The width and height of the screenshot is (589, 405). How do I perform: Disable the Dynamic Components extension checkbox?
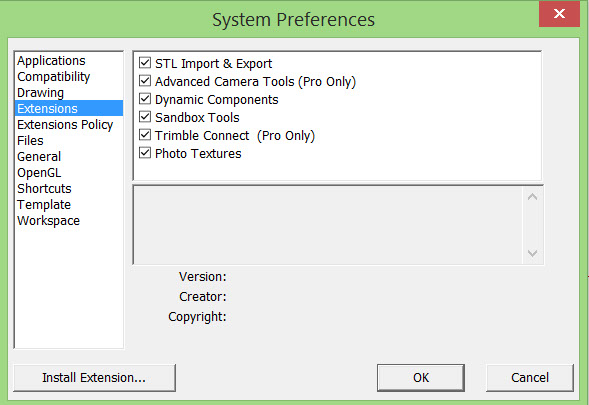tap(145, 99)
